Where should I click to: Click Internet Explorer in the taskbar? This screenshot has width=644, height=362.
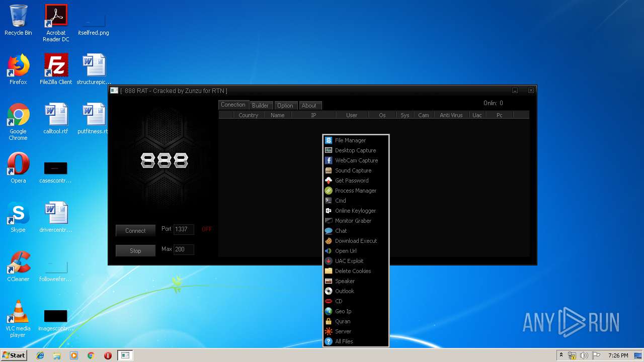point(40,355)
